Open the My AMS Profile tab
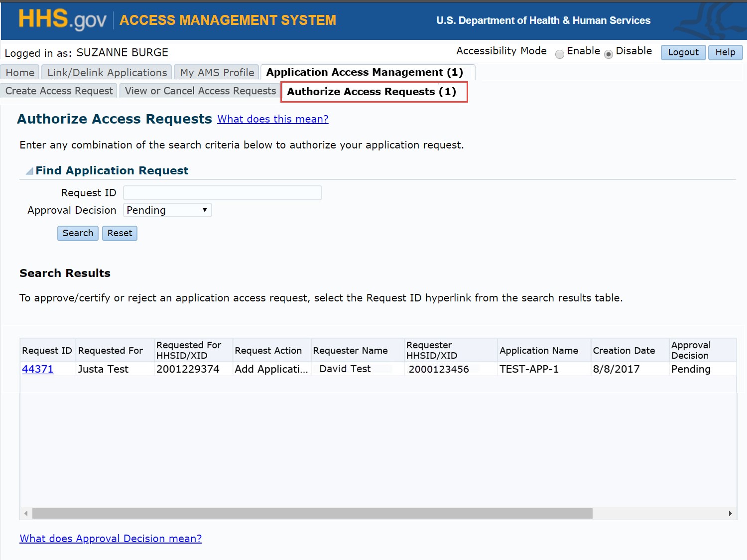Viewport: 747px width, 560px height. (217, 73)
